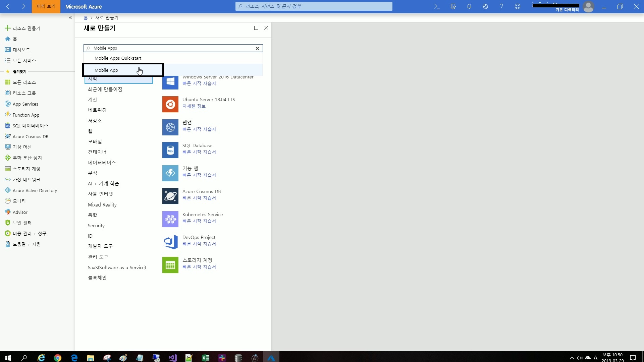
Task: Select Mobile App from search suggestions
Action: pyautogui.click(x=106, y=70)
